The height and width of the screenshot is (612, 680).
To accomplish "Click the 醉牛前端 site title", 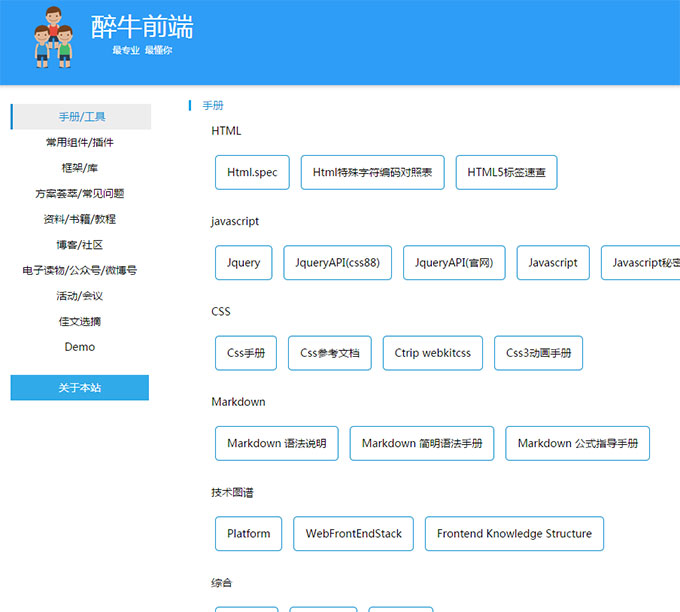I will [x=142, y=26].
